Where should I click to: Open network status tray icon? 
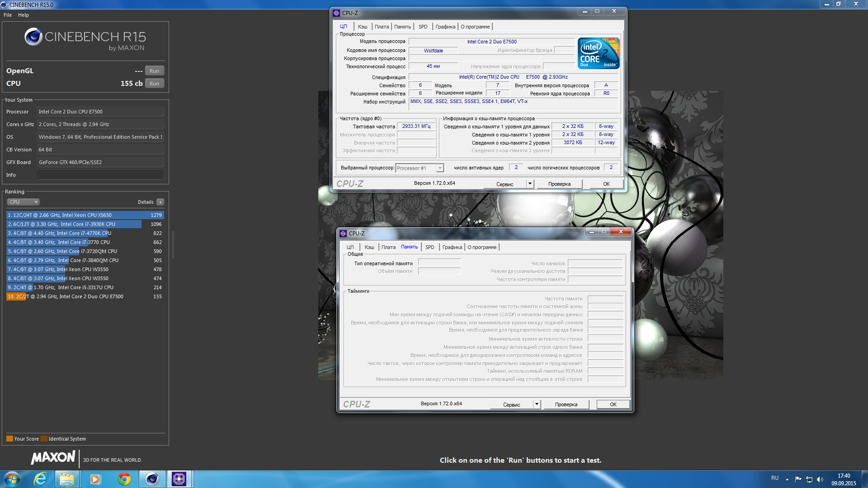click(809, 479)
